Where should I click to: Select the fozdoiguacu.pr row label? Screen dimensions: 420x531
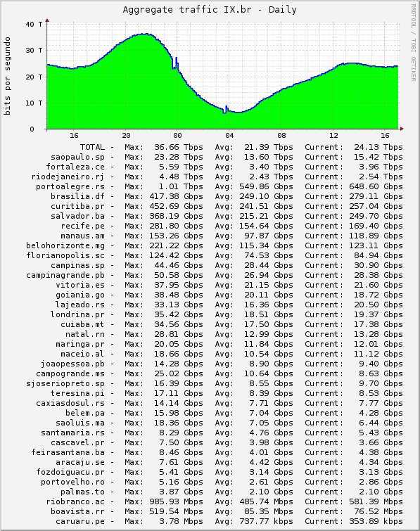coord(70,472)
